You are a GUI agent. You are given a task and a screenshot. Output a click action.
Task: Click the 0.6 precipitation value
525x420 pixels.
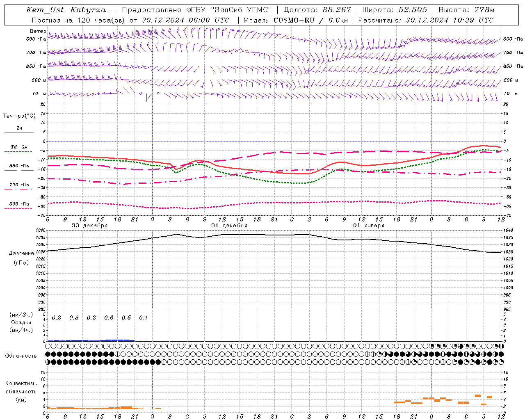coord(109,318)
